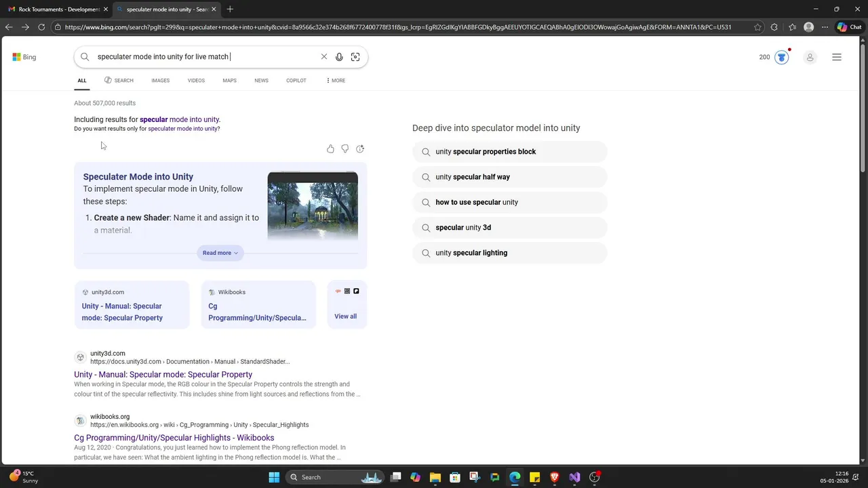Add this page to favorites star
The height and width of the screenshot is (488, 868).
(x=757, y=27)
